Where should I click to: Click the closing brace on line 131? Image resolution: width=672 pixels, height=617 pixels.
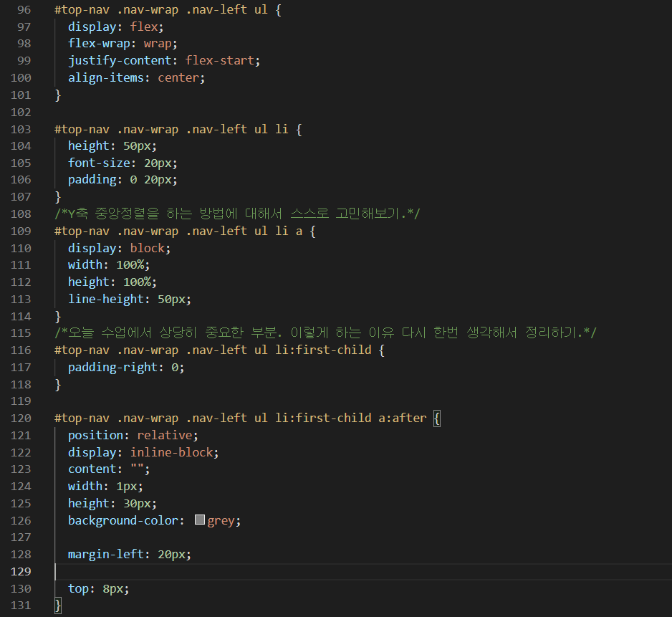point(58,606)
